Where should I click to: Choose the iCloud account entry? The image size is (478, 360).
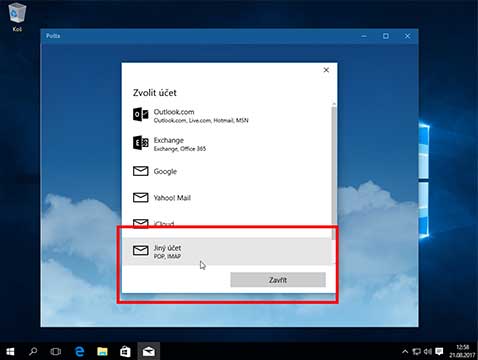pos(227,224)
